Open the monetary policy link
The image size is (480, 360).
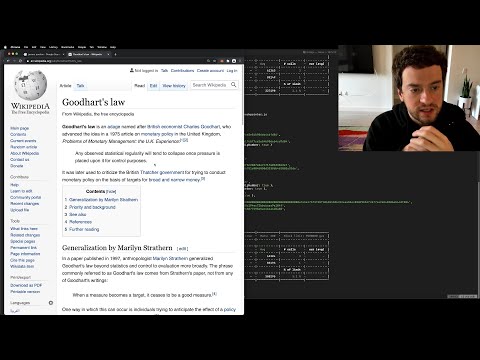pos(157,134)
